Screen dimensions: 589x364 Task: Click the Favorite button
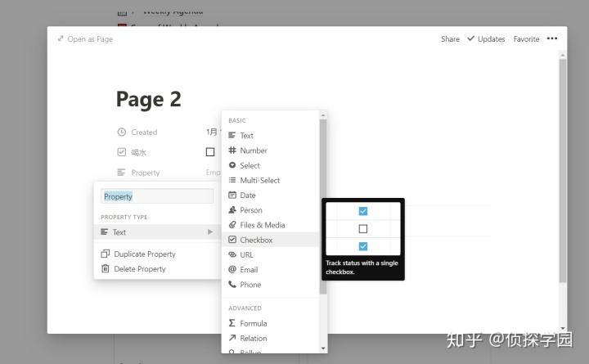click(x=526, y=38)
